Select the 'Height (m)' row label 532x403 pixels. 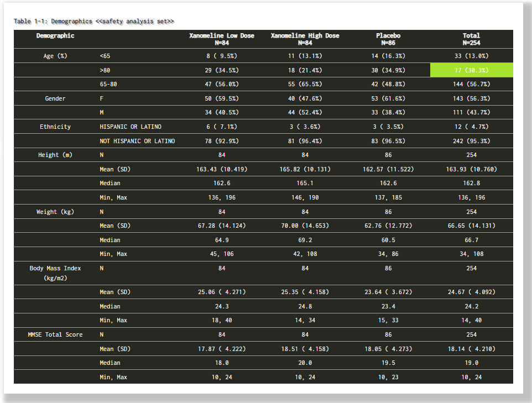coord(55,155)
